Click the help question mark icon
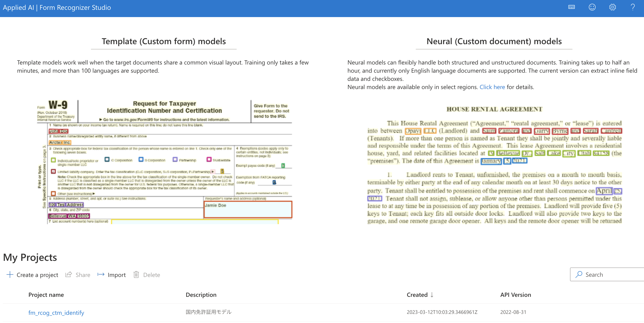The width and height of the screenshot is (644, 323). [x=633, y=7]
